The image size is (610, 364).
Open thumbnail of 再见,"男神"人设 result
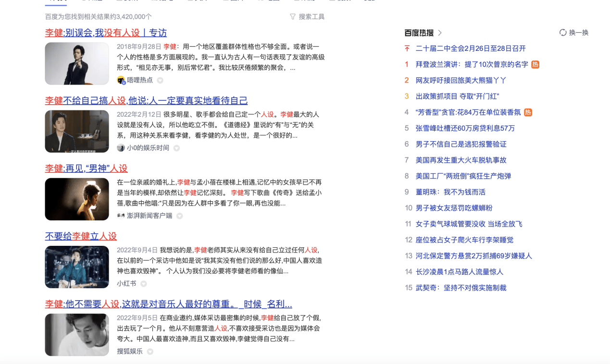[x=77, y=199]
